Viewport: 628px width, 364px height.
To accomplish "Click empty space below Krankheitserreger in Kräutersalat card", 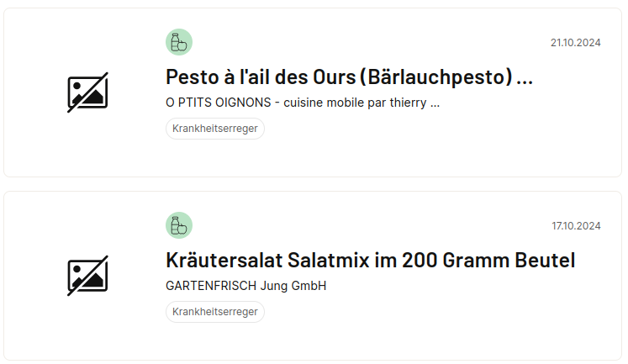I will coord(313,341).
